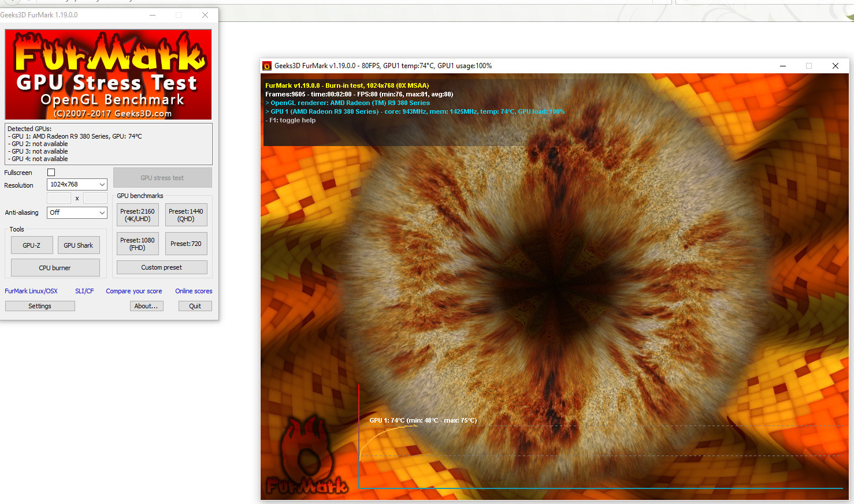Viewport: 854px width, 504px height.
Task: Click the custom width input field
Action: (59, 198)
